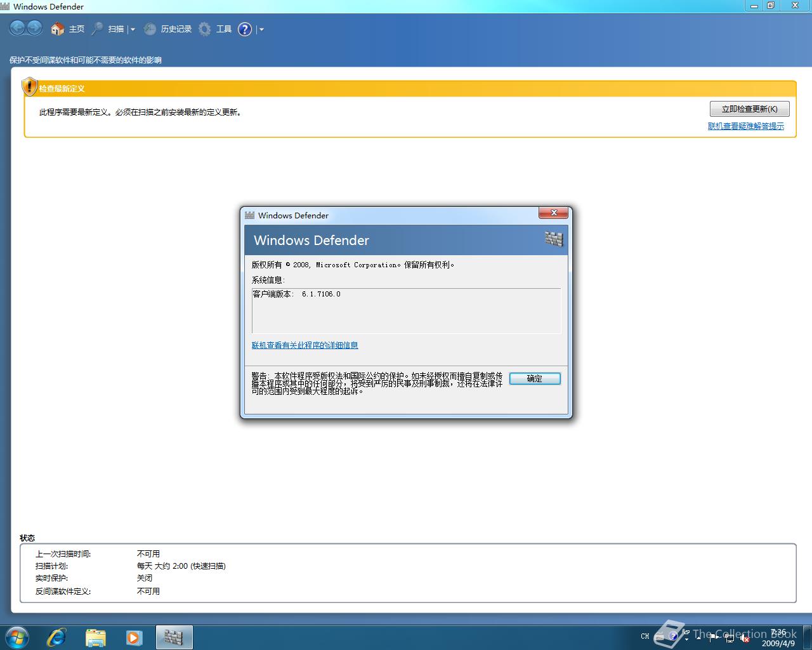
Task: Click the blue Help question mark icon
Action: pyautogui.click(x=245, y=29)
